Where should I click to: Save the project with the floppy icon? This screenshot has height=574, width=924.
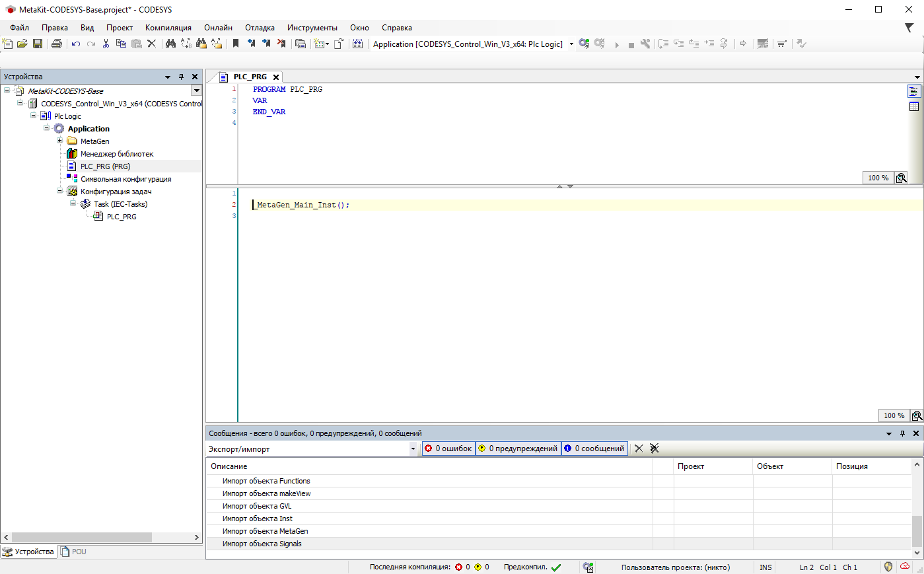pos(38,44)
